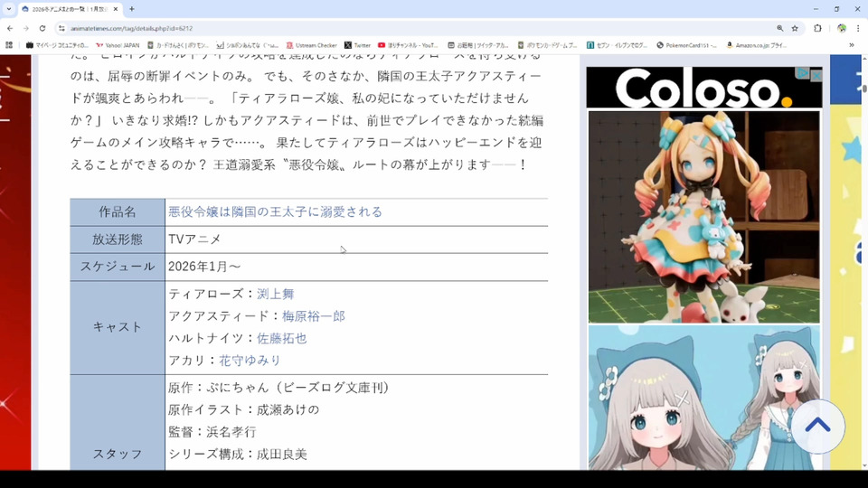The image size is (868, 488).
Task: Select the 2026冬アニメ browser tab
Action: [70, 9]
